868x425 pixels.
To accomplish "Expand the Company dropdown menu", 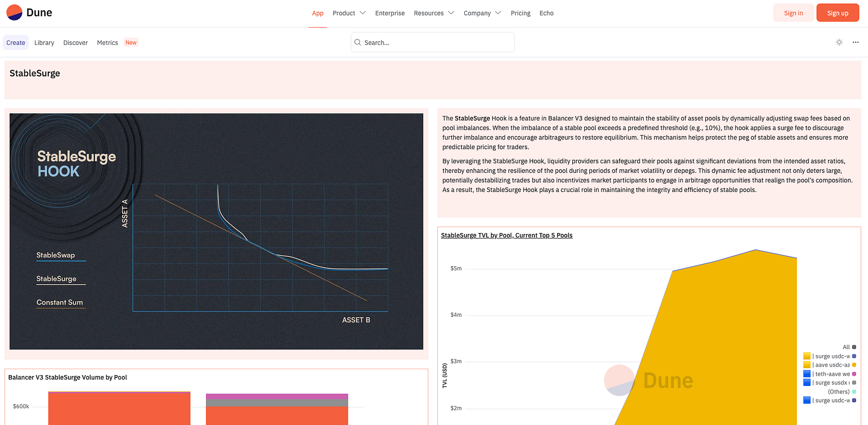I will point(482,13).
